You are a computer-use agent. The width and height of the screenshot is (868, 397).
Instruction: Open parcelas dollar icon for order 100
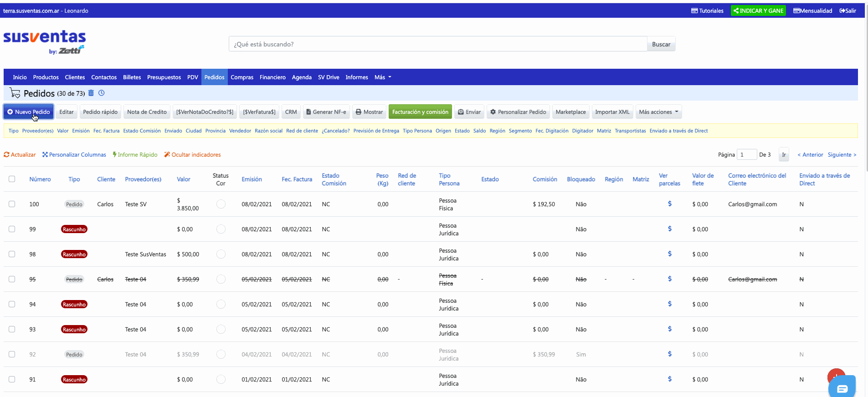669,204
